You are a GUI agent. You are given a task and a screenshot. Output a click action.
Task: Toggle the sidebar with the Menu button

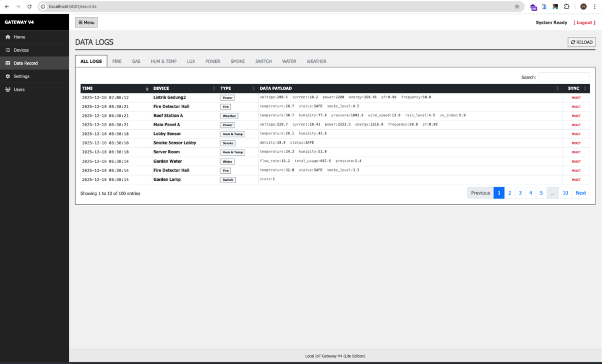tap(86, 22)
